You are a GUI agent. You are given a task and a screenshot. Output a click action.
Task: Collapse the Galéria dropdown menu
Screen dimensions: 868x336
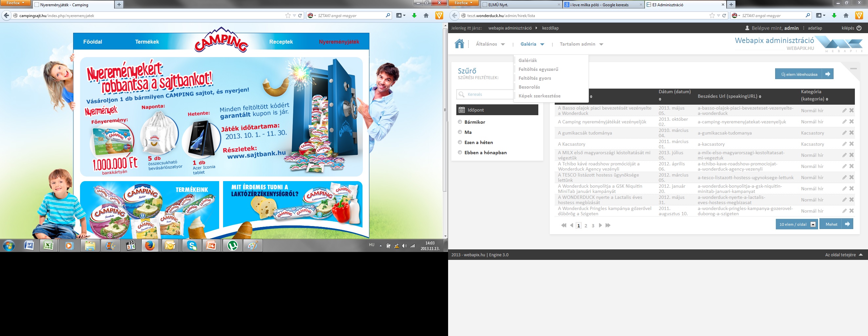click(532, 44)
